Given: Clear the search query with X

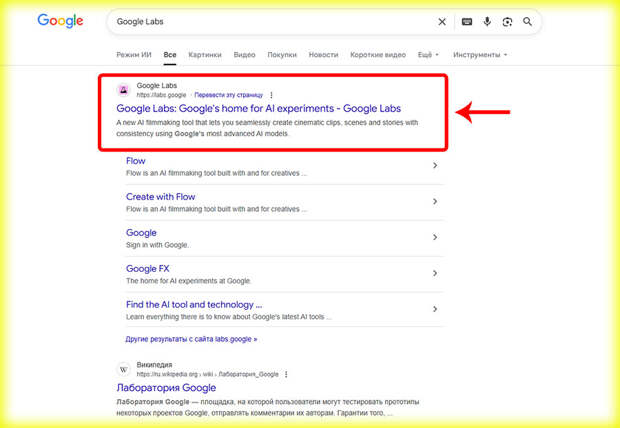Looking at the screenshot, I should pos(442,21).
